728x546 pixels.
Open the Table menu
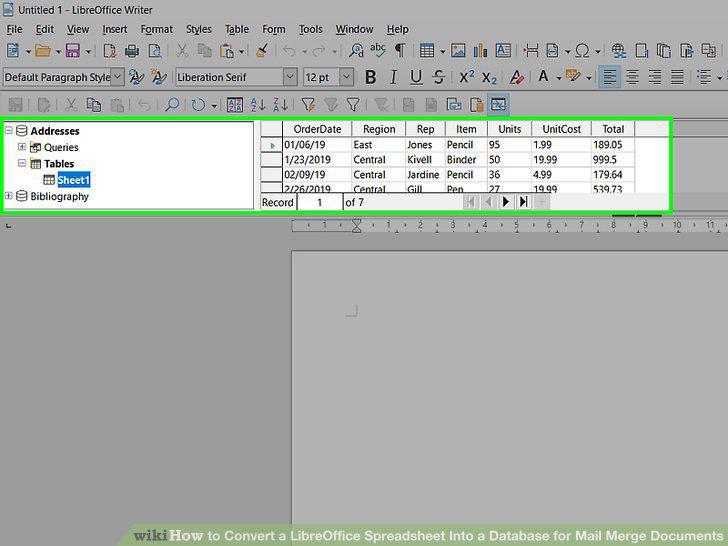pyautogui.click(x=237, y=29)
